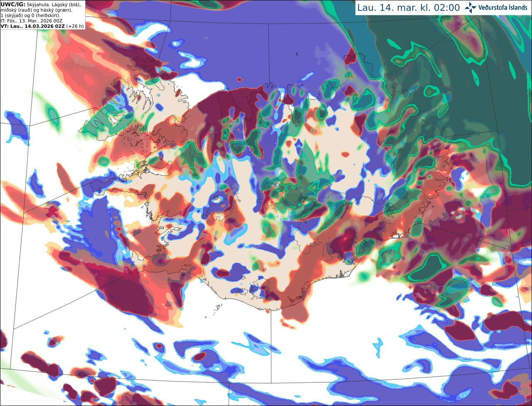Click the 'Skýjahula. Lágský (blá),' legend text

point(54,5)
